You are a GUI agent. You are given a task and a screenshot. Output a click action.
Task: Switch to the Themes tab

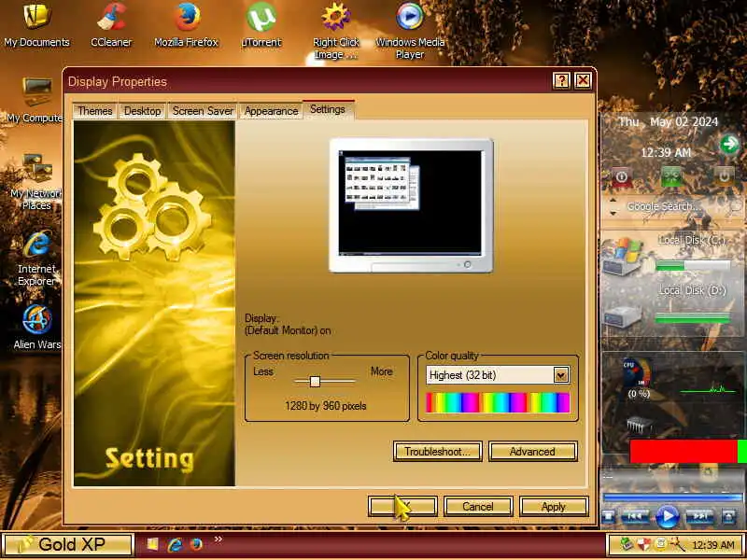click(95, 111)
